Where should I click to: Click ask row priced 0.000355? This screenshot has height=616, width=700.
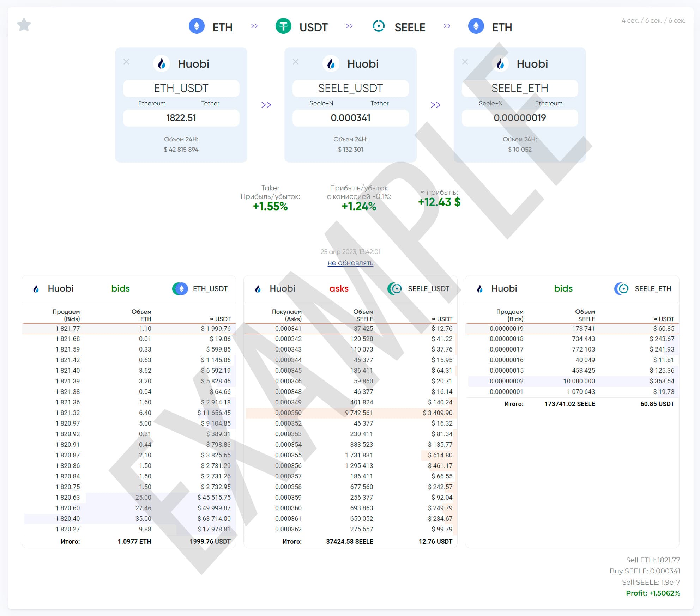[x=350, y=455]
